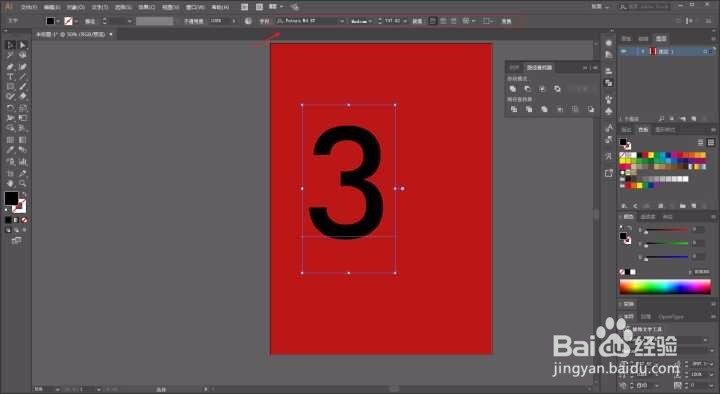Select the Direct Selection tool

[22, 45]
